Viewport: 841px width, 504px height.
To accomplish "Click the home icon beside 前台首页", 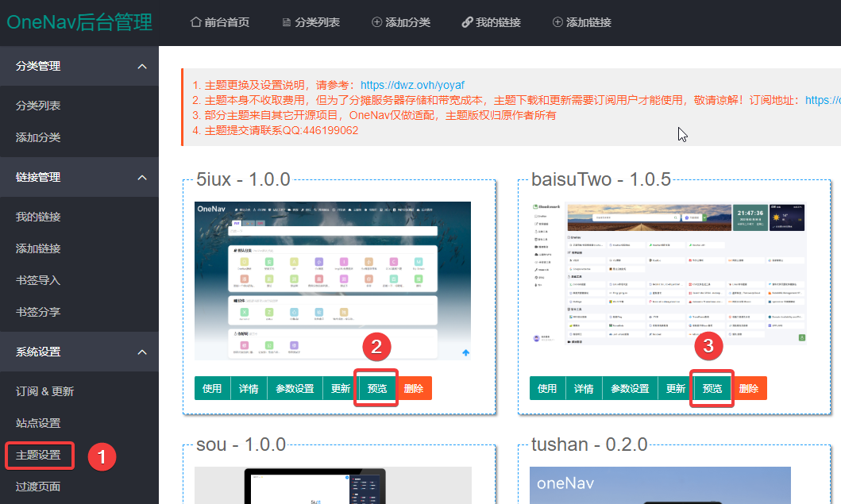I will click(x=196, y=22).
